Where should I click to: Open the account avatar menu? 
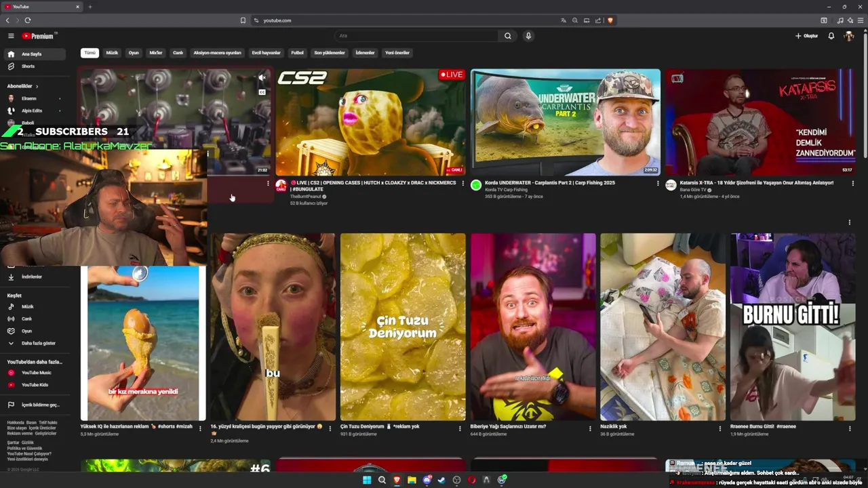848,36
